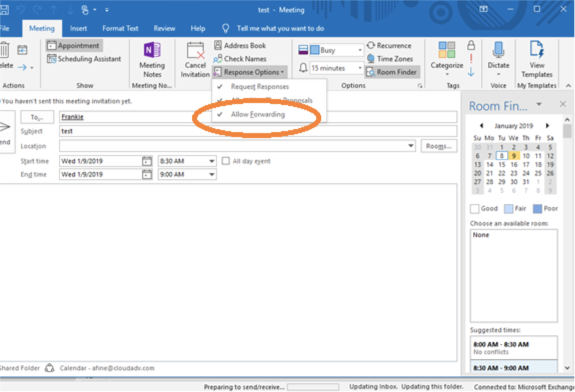Open Room Finder pane options arrow

(539, 104)
